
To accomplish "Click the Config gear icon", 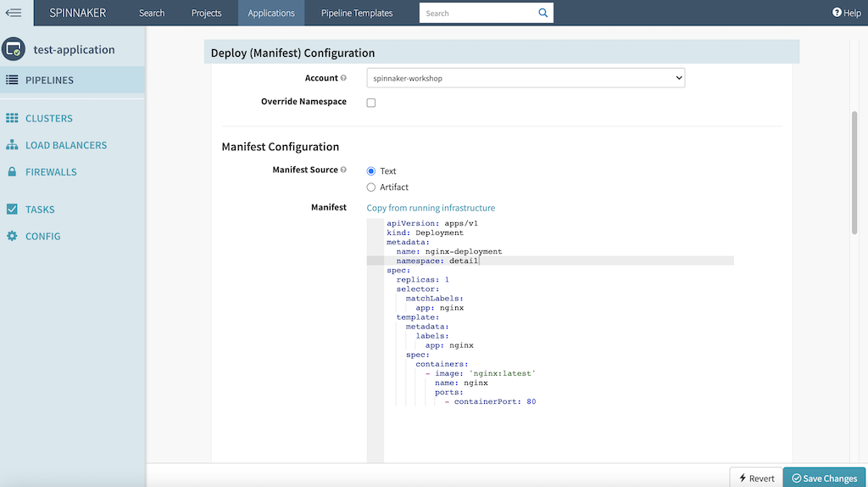I will tap(12, 236).
